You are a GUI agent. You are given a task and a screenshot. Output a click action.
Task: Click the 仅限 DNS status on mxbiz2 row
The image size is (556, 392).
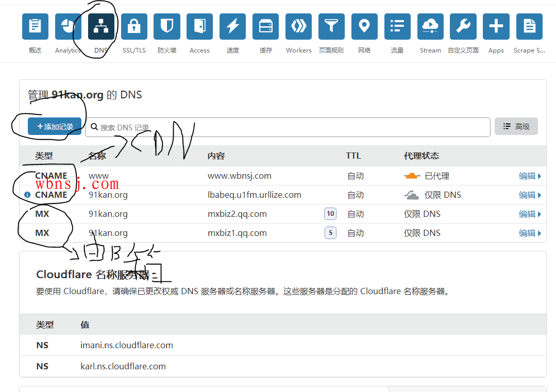[422, 214]
